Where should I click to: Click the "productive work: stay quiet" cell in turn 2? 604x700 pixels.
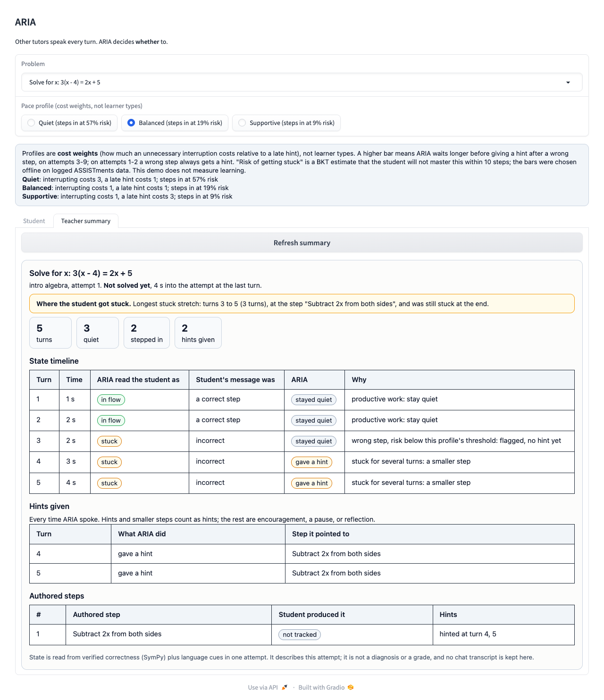460,421
